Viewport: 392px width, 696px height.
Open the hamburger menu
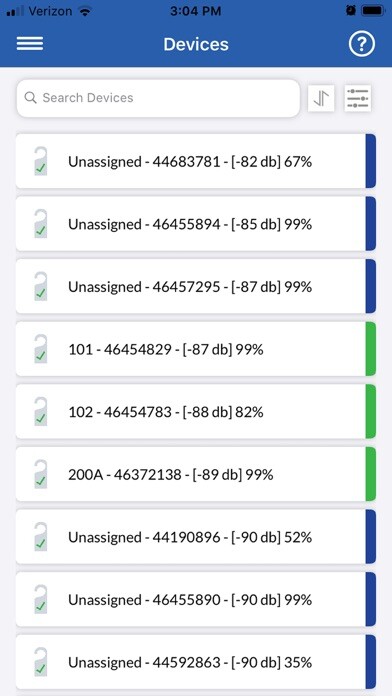click(x=30, y=44)
